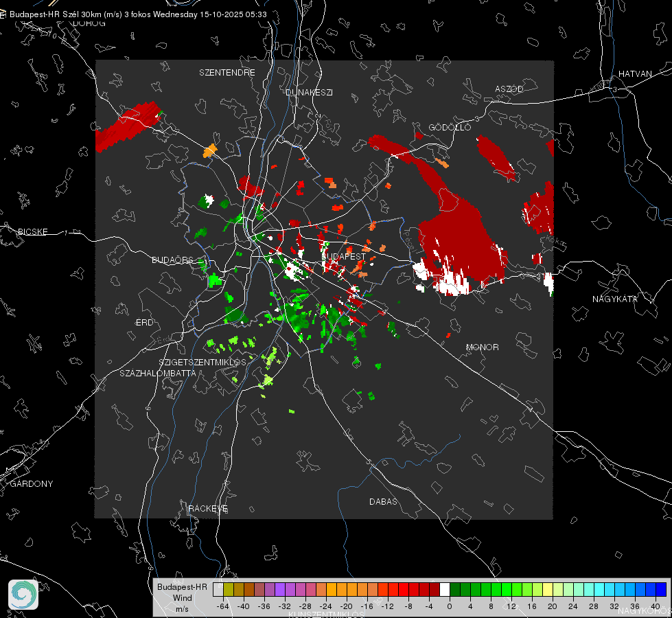Click the -64 value on the legend scale

click(222, 606)
